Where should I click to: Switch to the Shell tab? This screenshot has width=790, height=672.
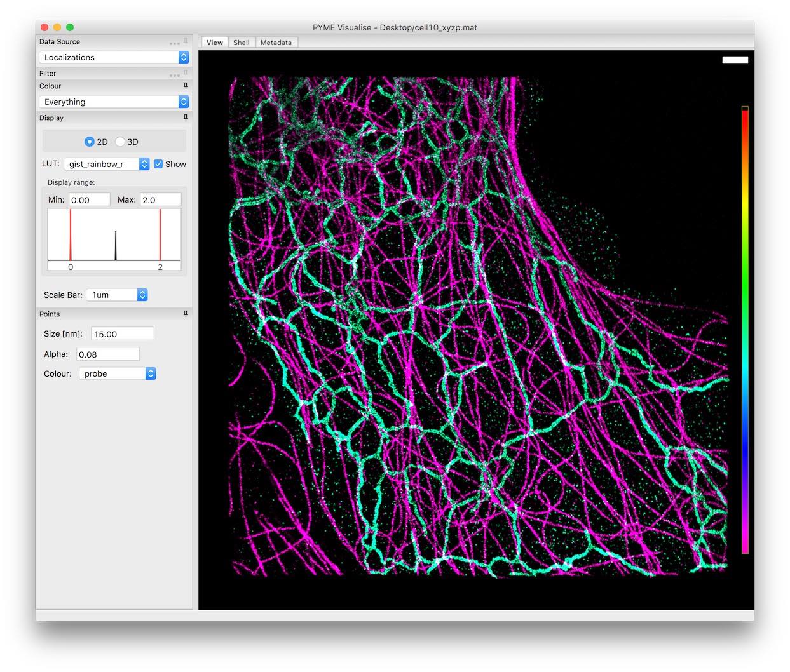coord(241,43)
